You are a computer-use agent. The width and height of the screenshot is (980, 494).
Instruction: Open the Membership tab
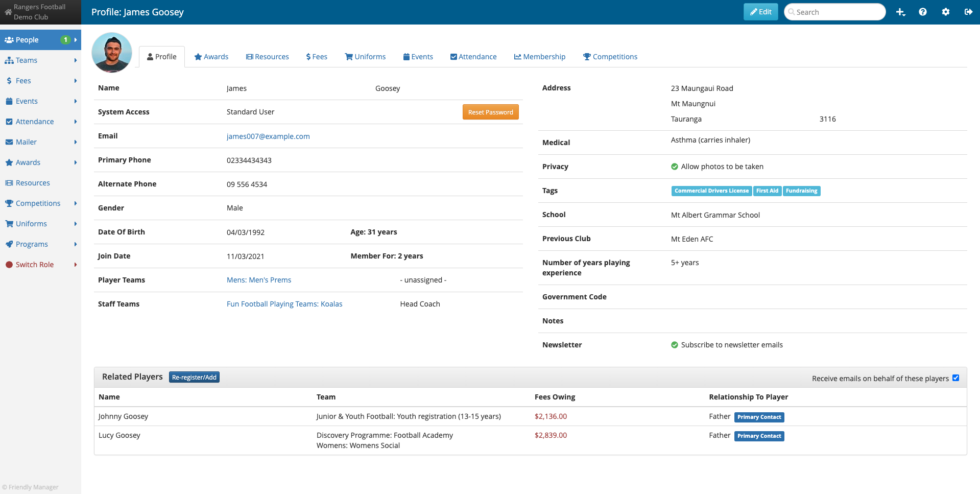pyautogui.click(x=540, y=57)
